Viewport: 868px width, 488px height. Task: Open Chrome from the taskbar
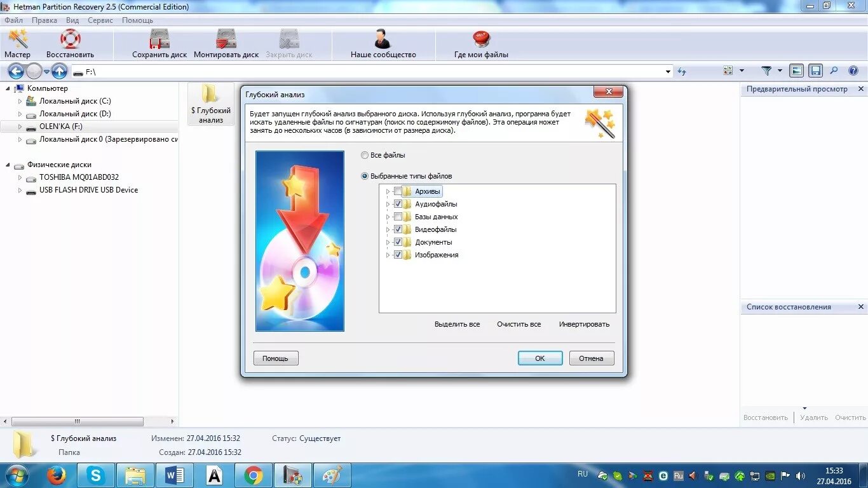(254, 475)
